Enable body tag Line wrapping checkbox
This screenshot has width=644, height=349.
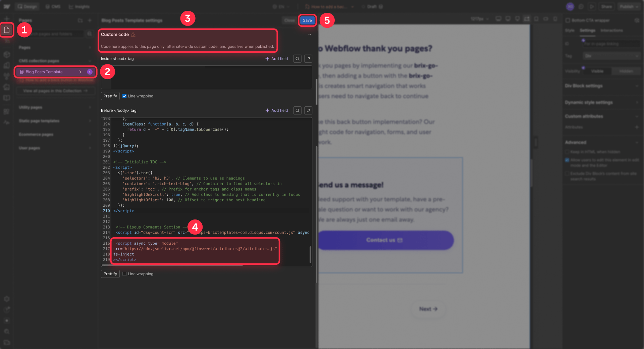[x=124, y=274]
